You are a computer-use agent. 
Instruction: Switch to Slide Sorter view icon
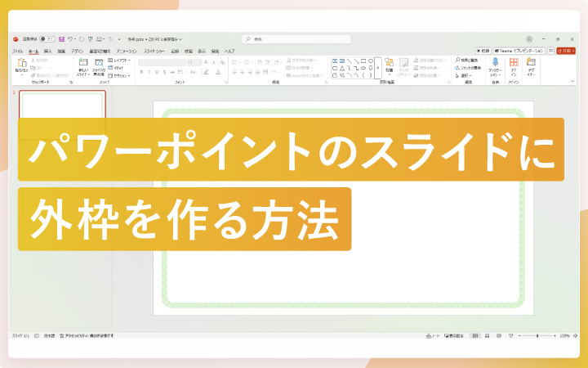pyautogui.click(x=487, y=336)
